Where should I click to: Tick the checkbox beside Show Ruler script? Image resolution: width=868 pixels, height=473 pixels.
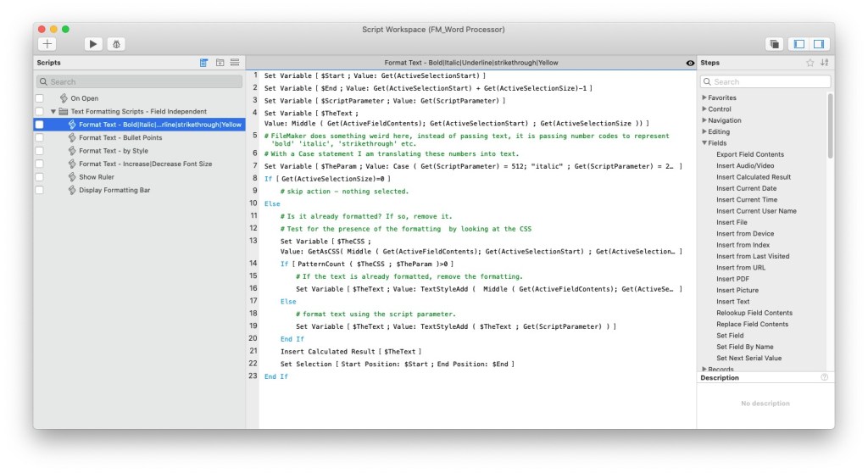click(x=39, y=177)
